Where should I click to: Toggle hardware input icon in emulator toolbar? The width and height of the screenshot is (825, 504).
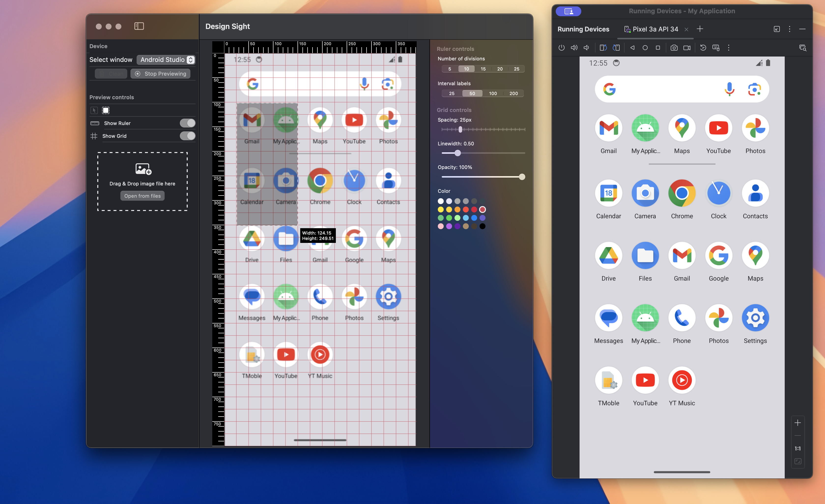click(x=716, y=47)
